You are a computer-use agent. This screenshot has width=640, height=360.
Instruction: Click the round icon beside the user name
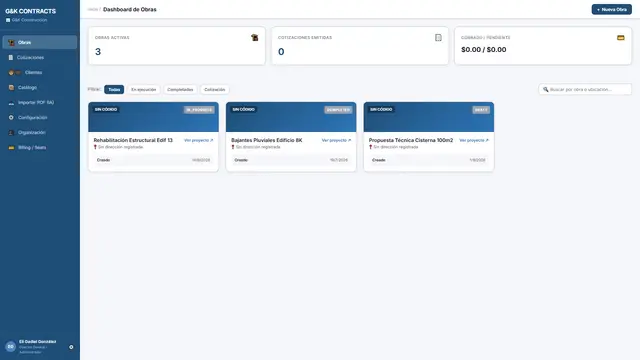(71, 347)
